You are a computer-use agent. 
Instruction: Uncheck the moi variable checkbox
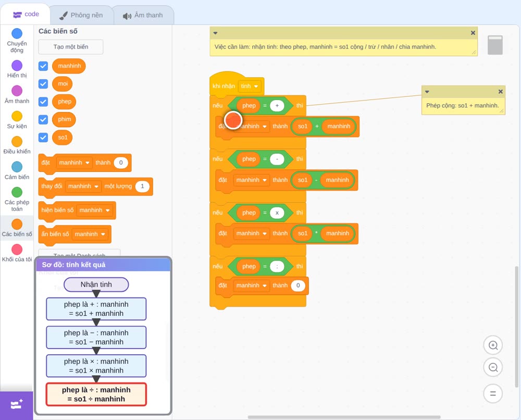[x=43, y=84]
